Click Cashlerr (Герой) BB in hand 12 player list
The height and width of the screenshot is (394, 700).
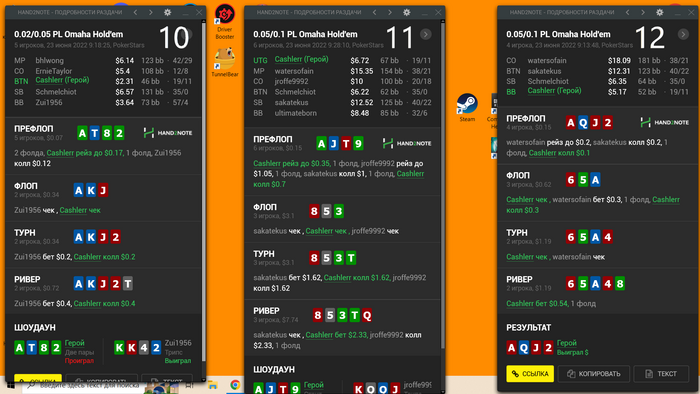tap(554, 91)
